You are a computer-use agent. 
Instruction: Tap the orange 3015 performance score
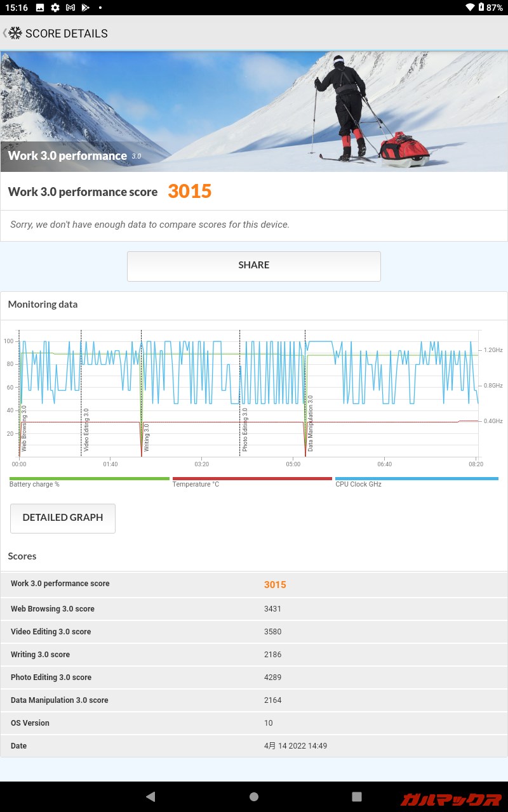(189, 192)
